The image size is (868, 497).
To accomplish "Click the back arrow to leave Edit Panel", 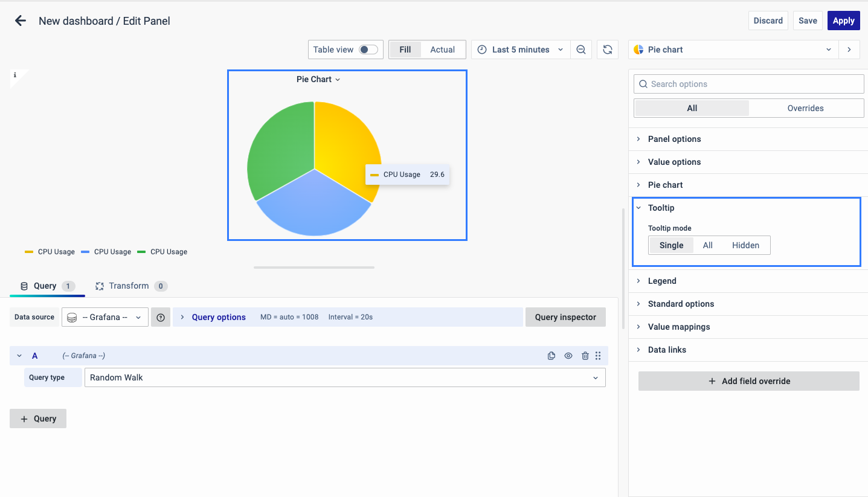I will coord(21,21).
